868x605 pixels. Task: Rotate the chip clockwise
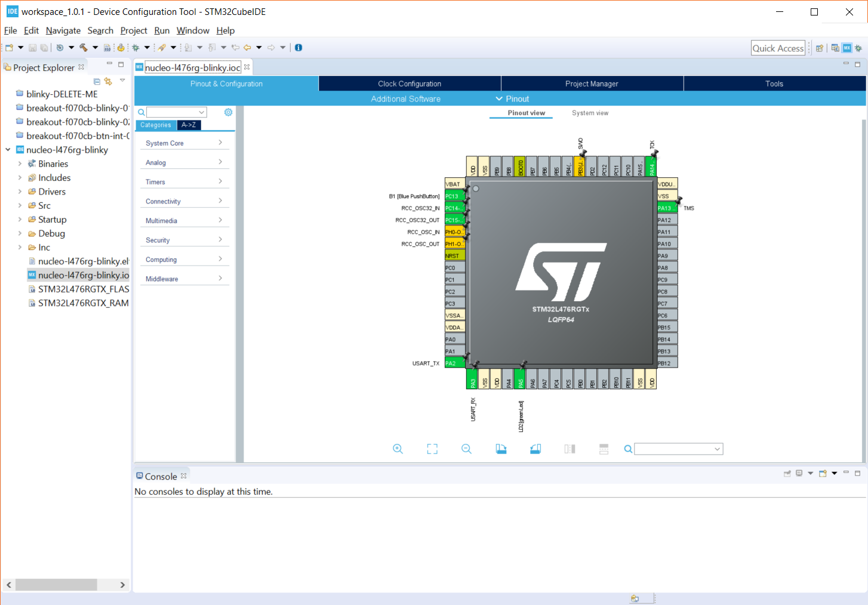(501, 449)
